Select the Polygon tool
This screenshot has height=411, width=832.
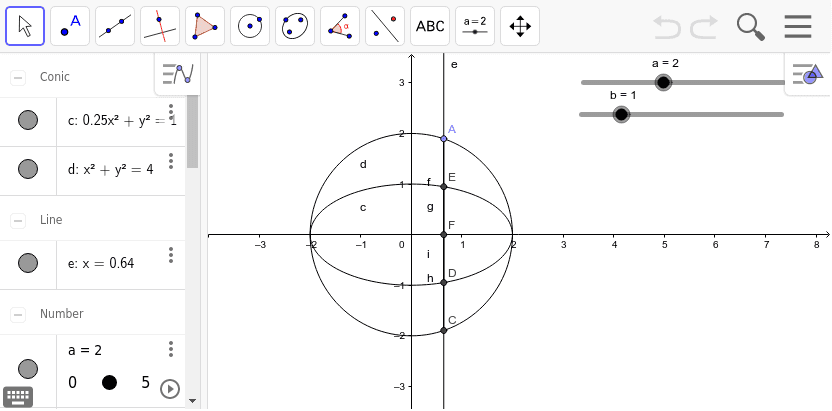[205, 26]
